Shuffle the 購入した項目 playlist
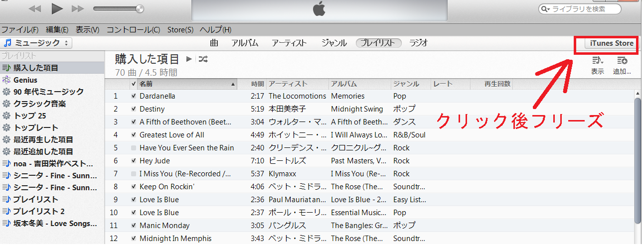 click(x=203, y=59)
